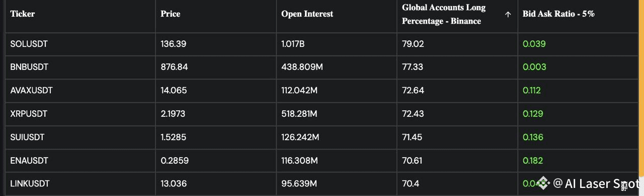Image resolution: width=644 pixels, height=196 pixels.
Task: Click SOLUSDT open interest value 1.017B
Action: 293,44
